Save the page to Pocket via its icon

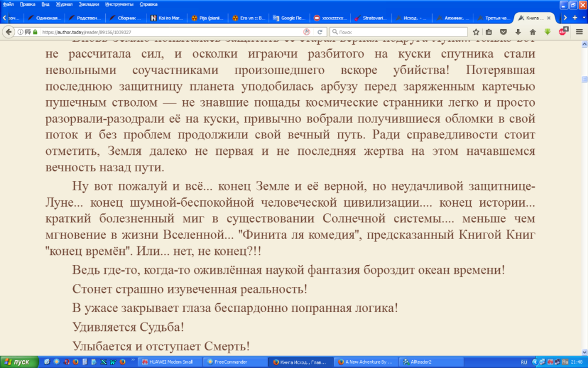(504, 31)
